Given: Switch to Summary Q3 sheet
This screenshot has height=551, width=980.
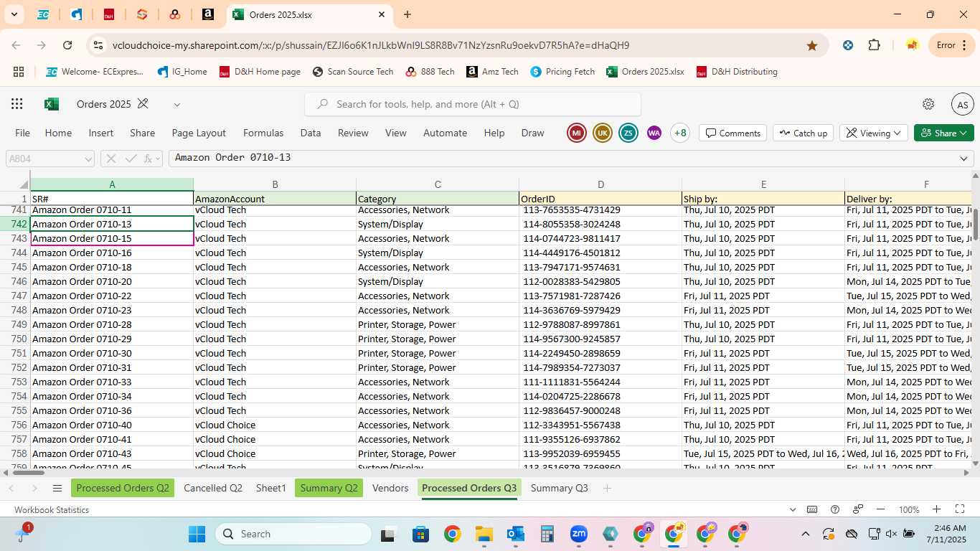Looking at the screenshot, I should point(559,488).
